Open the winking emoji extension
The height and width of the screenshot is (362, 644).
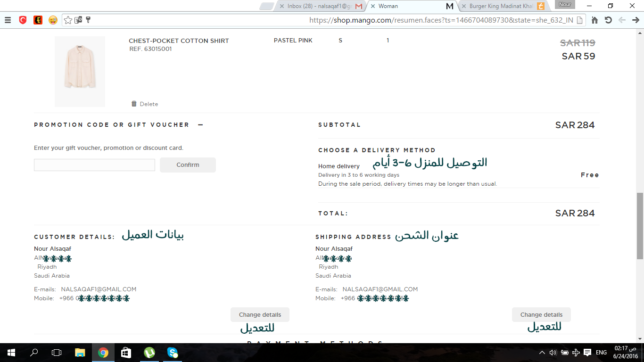tap(53, 20)
